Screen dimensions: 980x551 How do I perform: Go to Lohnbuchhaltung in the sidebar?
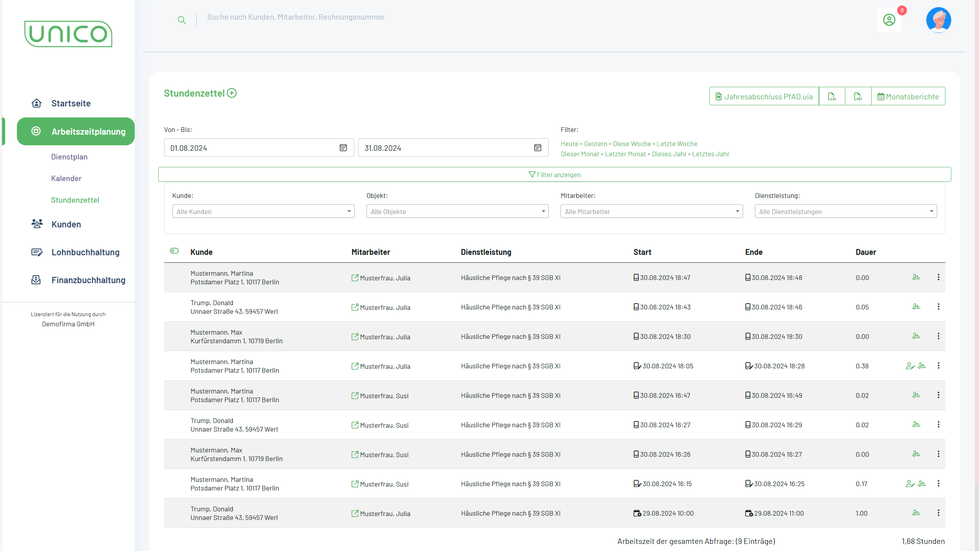click(x=85, y=252)
